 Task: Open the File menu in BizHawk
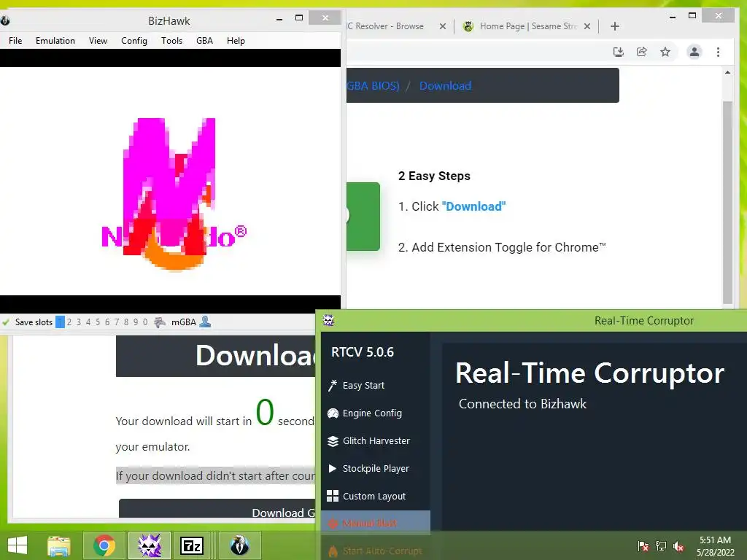coord(15,41)
